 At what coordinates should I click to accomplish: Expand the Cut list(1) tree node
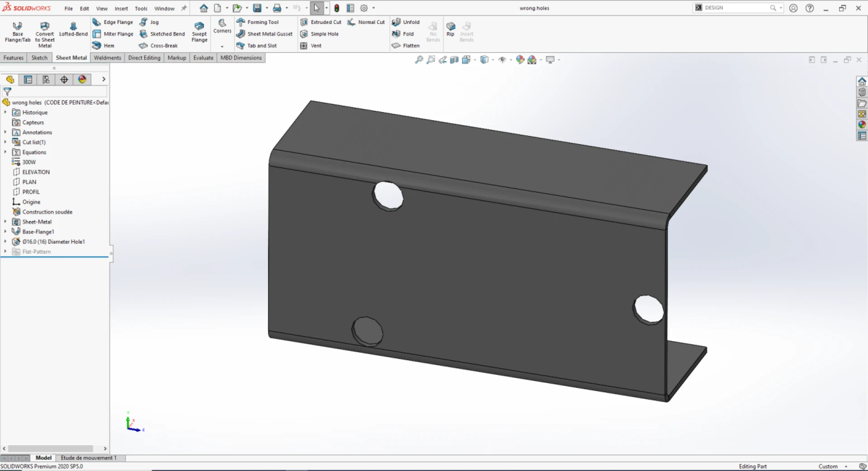coord(5,142)
